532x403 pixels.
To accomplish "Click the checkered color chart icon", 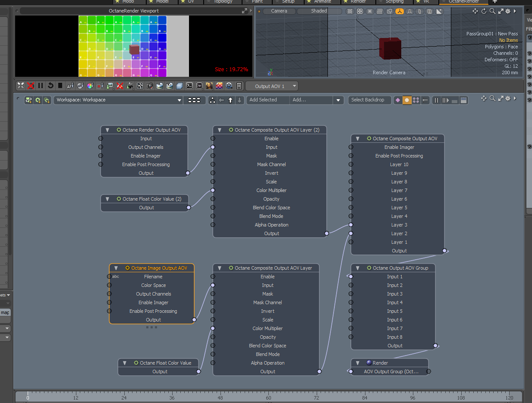I will [x=219, y=86].
